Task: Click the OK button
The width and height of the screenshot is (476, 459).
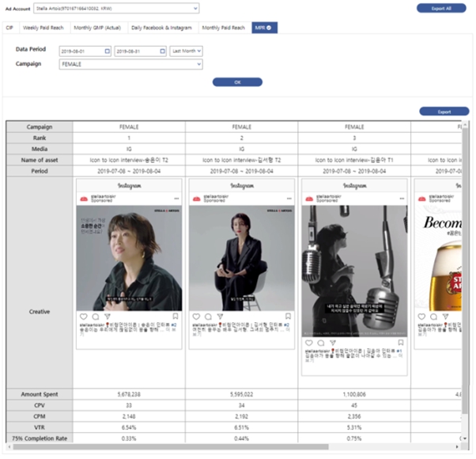Action: (x=237, y=82)
